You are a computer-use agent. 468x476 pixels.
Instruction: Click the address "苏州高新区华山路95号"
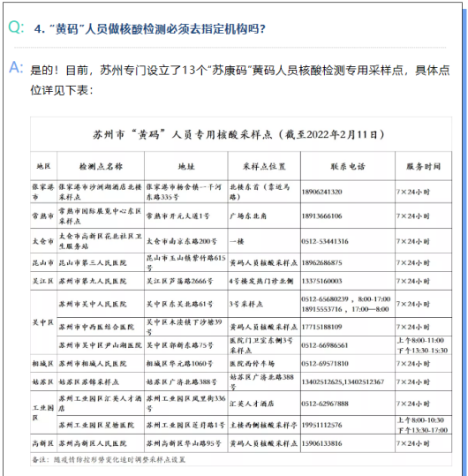[184, 443]
